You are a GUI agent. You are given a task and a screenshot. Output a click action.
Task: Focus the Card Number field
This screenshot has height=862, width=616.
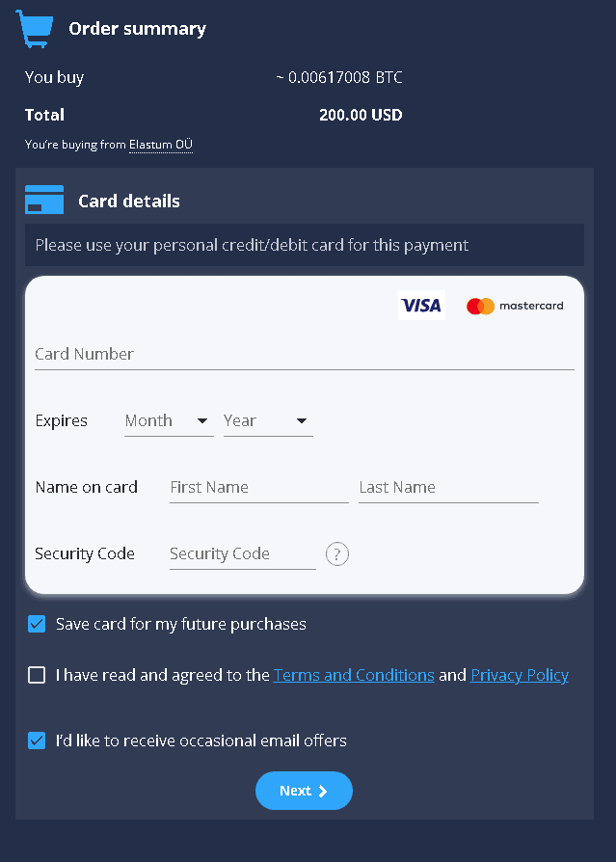click(304, 354)
